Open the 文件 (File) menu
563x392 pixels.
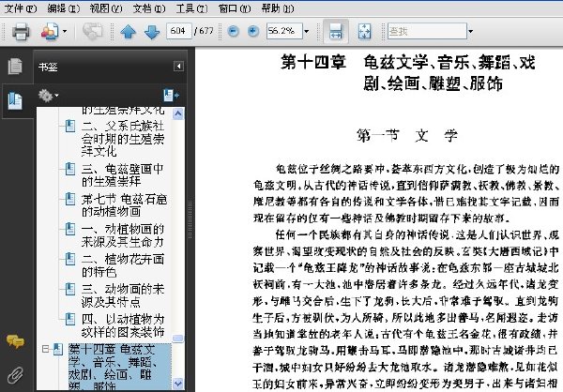click(20, 8)
